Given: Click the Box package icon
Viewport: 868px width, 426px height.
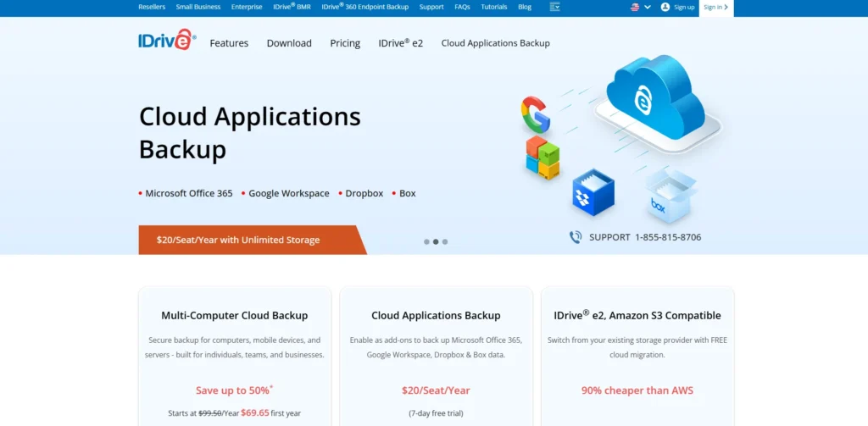Looking at the screenshot, I should click(x=671, y=196).
